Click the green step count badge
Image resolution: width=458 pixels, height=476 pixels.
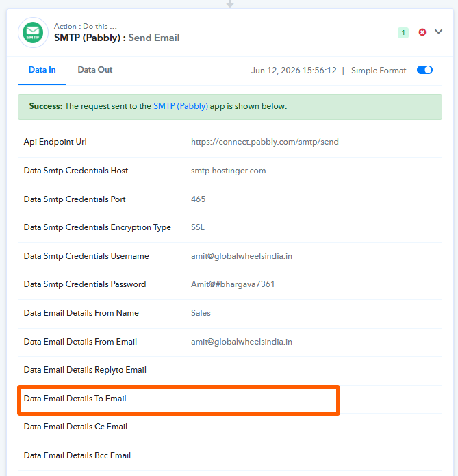pos(403,32)
